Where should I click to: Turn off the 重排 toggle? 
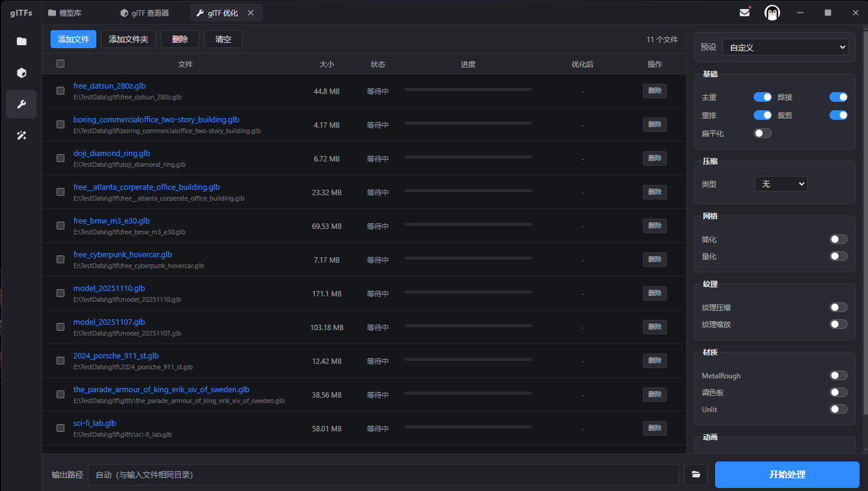pyautogui.click(x=763, y=115)
